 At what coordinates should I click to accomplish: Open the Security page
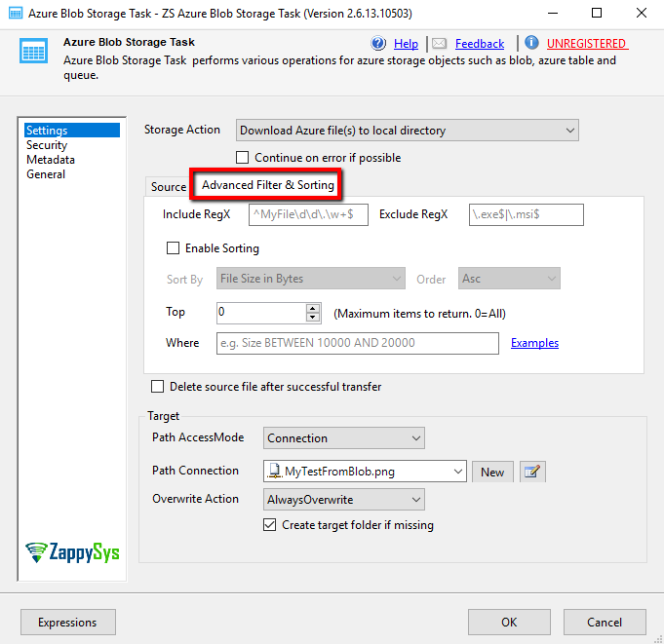pyautogui.click(x=47, y=145)
